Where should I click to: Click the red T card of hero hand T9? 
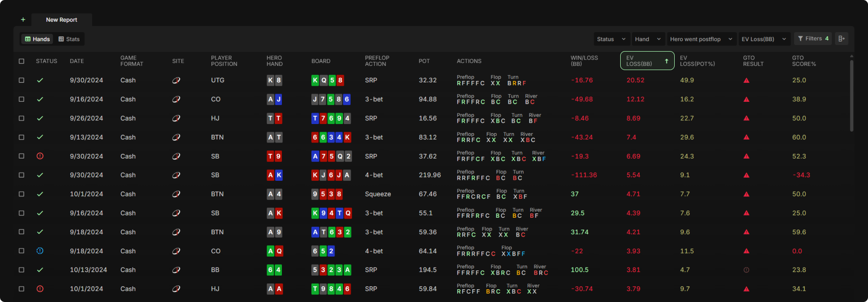(x=271, y=156)
